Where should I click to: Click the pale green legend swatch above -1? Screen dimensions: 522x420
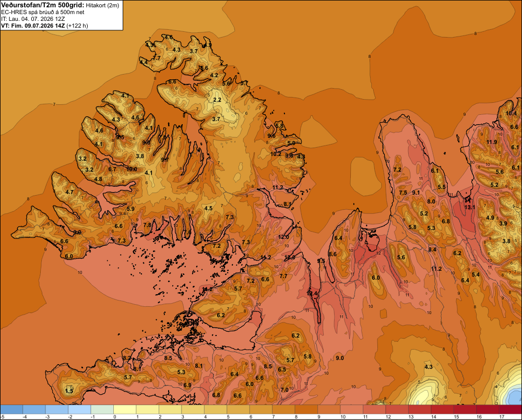point(102,410)
